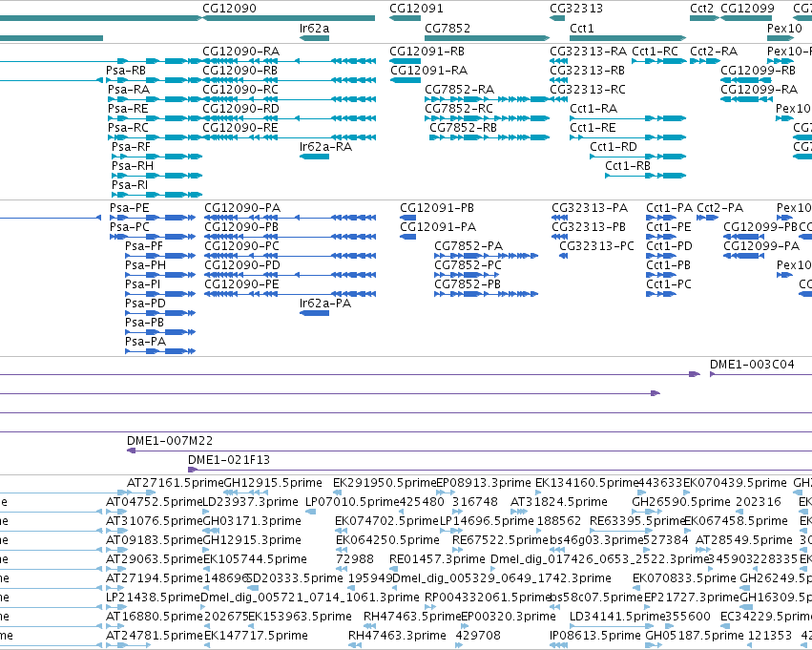Click the Psa-PE protein label

pyautogui.click(x=130, y=208)
